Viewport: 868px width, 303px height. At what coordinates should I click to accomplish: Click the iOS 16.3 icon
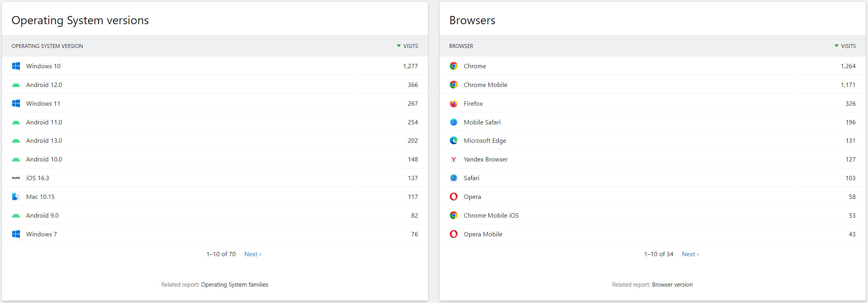(16, 178)
